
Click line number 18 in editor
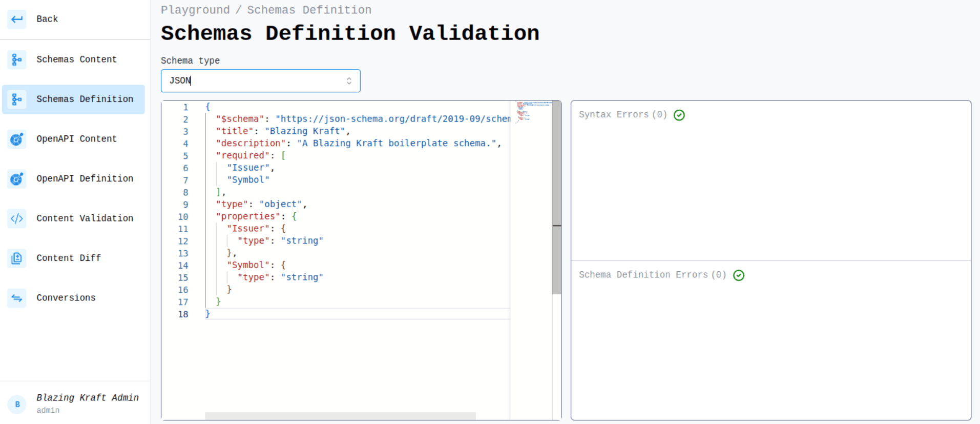coord(183,314)
